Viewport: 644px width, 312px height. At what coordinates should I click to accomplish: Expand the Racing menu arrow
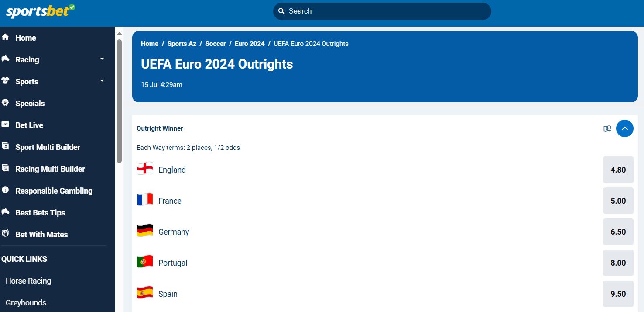pos(102,59)
